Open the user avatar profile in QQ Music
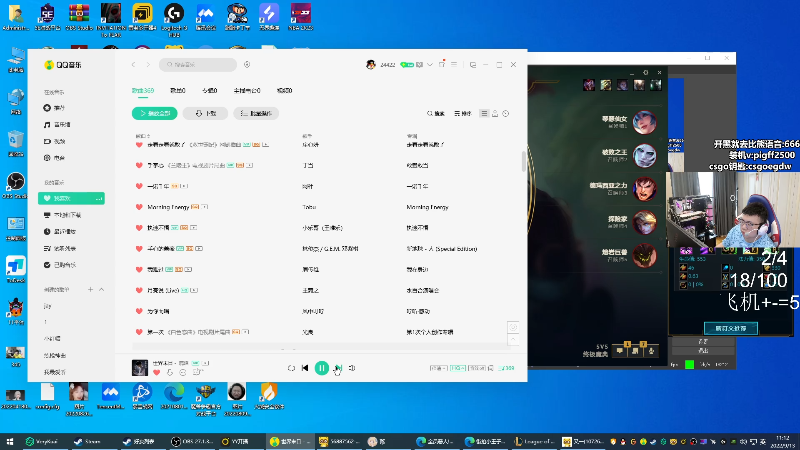The height and width of the screenshot is (450, 800). [371, 64]
